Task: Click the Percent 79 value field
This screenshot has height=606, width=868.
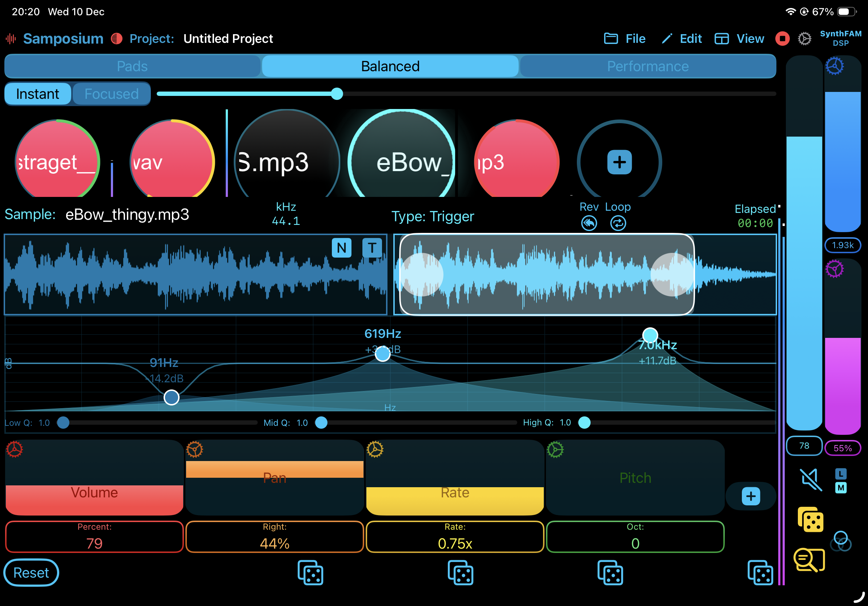Action: 95,537
